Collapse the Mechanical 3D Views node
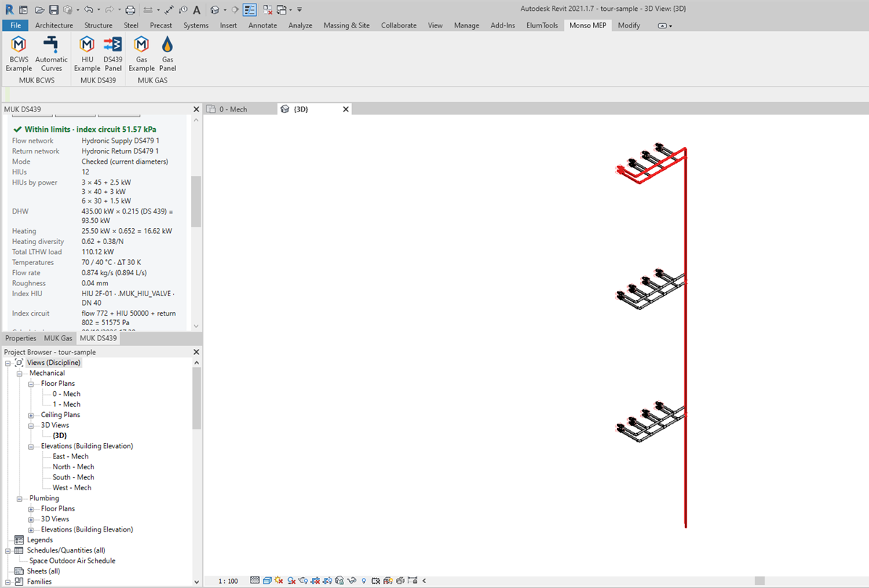This screenshot has height=588, width=869. tap(31, 426)
